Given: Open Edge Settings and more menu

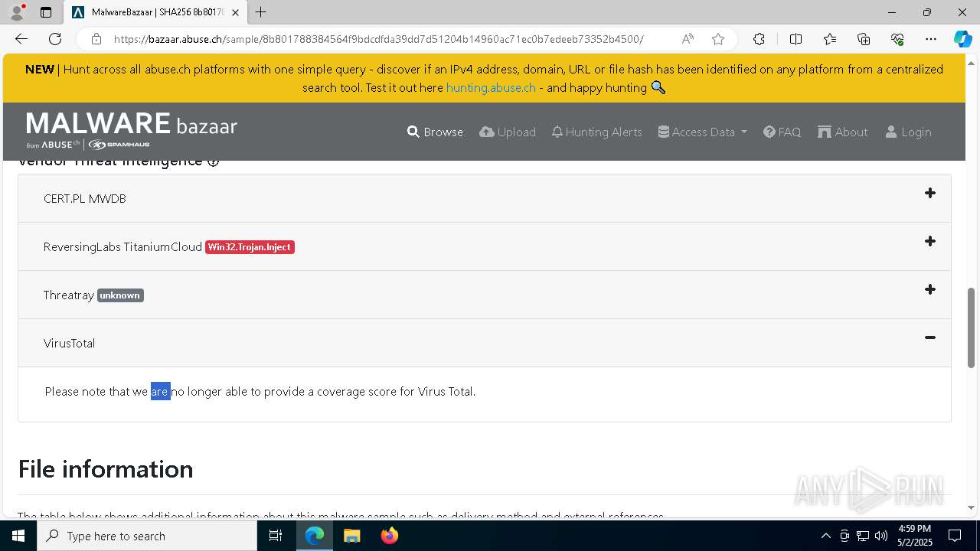Looking at the screenshot, I should pos(931,39).
